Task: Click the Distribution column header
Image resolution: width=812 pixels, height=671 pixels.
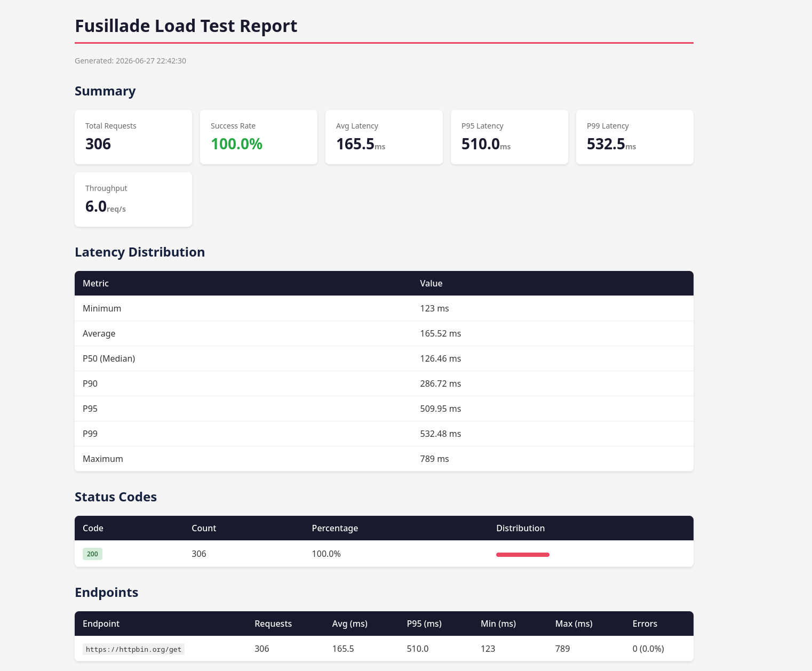Action: [520, 528]
